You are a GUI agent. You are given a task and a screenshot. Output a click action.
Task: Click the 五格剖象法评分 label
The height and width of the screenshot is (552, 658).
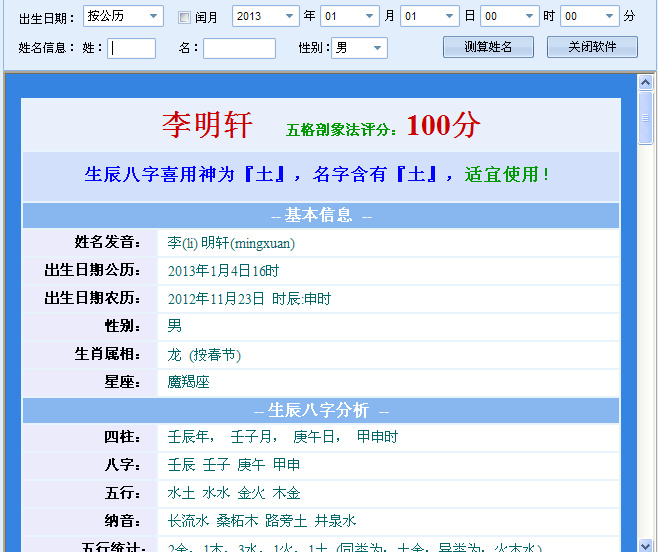(x=341, y=130)
